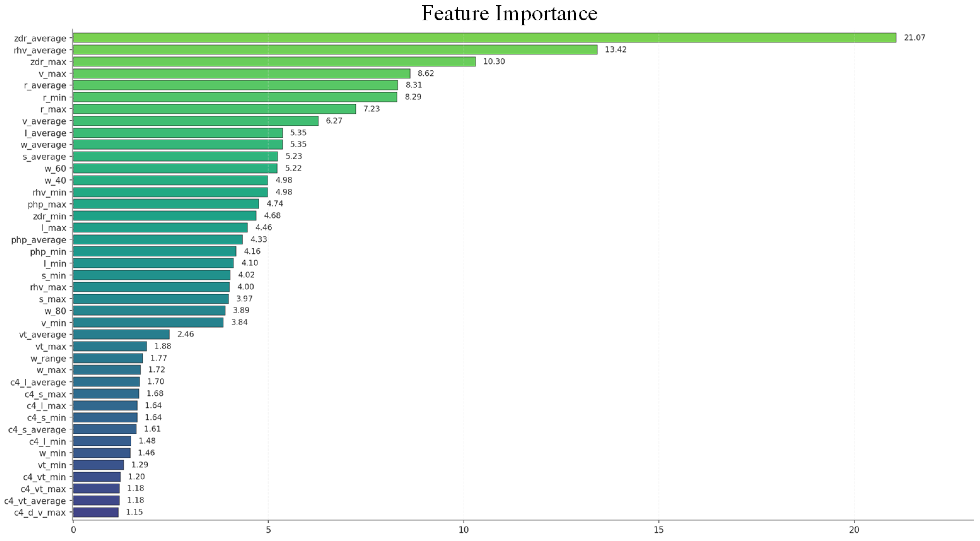
Task: Click the w_range axis label
Action: 48,359
